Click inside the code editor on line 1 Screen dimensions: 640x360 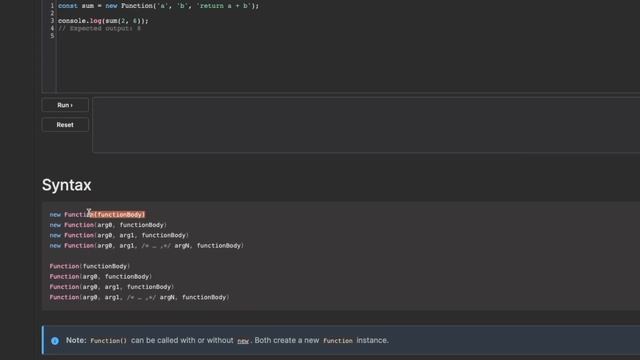click(158, 6)
